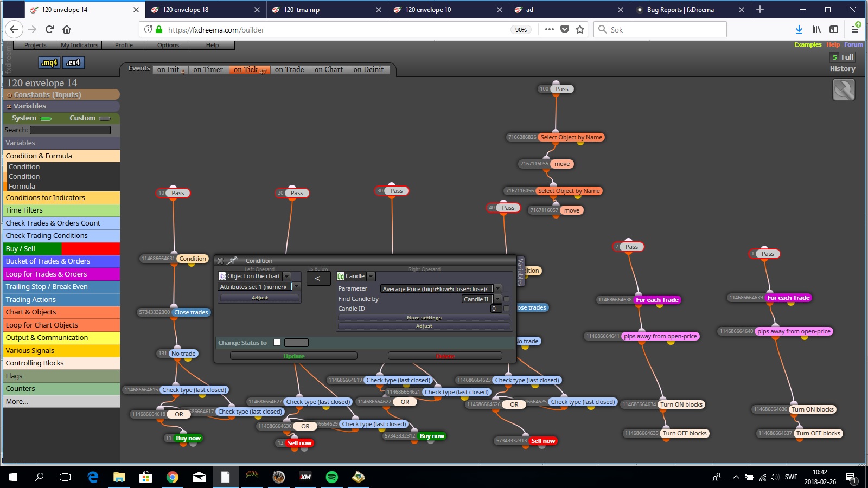The height and width of the screenshot is (488, 868).
Task: Open the Firefox library icon
Action: 816,29
